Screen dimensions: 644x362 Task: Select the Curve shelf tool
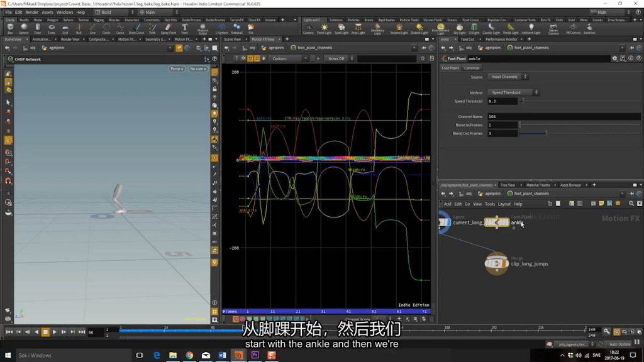point(120,29)
